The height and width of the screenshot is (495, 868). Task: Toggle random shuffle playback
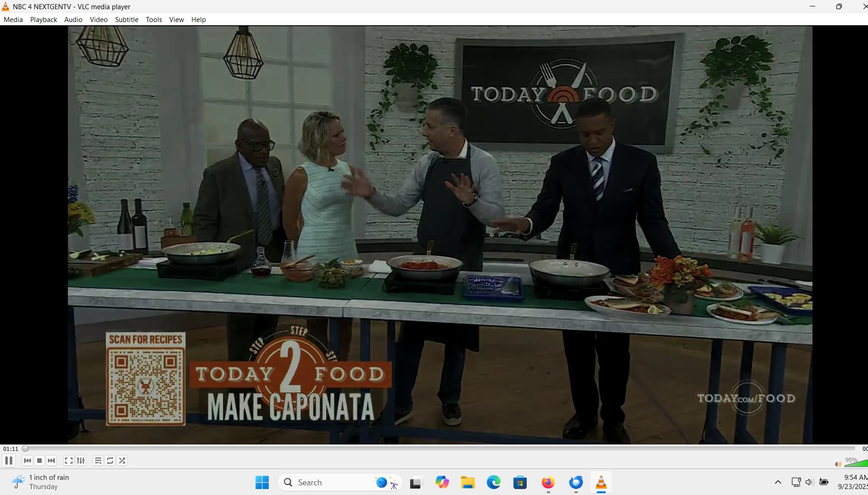(122, 461)
